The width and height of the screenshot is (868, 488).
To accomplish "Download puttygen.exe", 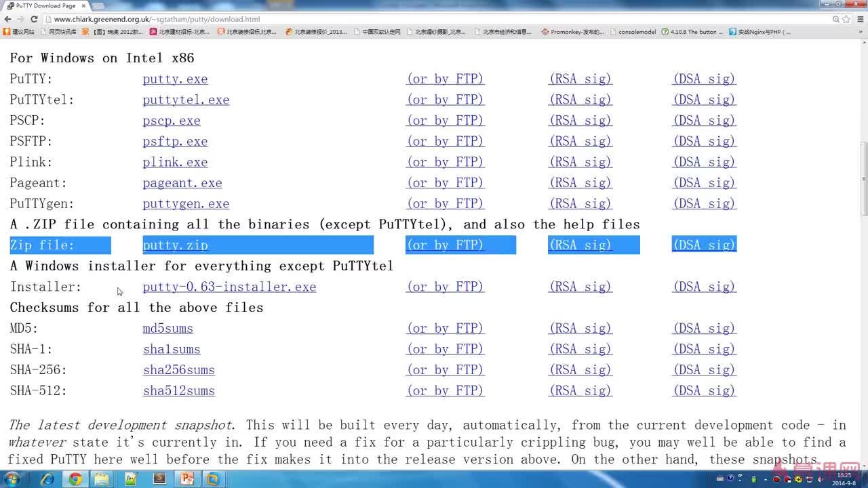I will click(x=186, y=204).
